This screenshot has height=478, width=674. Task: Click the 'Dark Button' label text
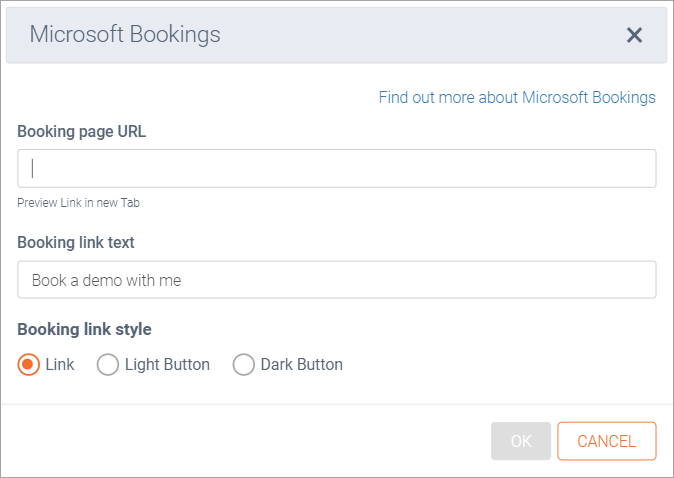pos(301,365)
